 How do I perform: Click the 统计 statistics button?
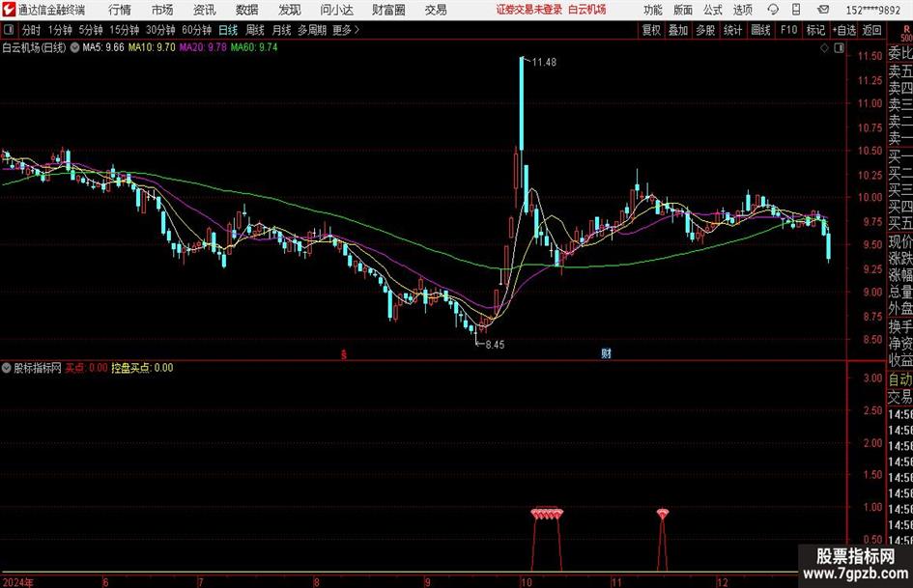point(732,30)
